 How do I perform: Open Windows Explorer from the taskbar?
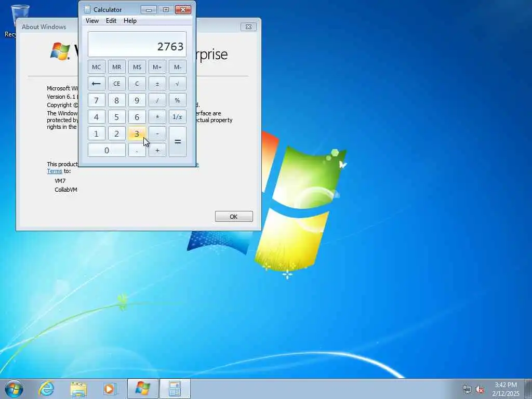(78, 389)
